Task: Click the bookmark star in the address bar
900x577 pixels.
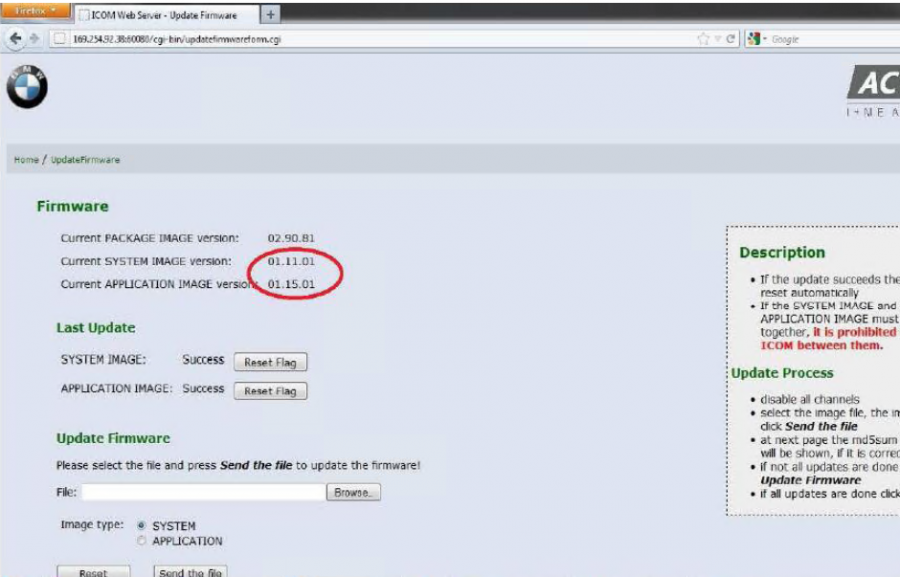Action: click(x=703, y=38)
